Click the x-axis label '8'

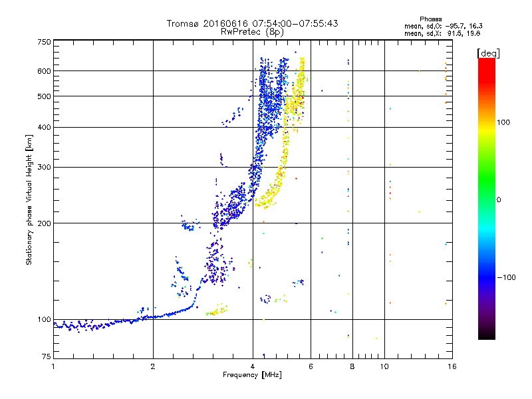click(x=352, y=366)
